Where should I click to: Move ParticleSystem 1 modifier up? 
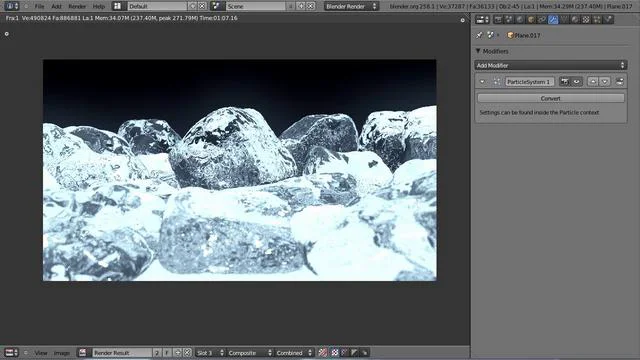click(x=593, y=82)
